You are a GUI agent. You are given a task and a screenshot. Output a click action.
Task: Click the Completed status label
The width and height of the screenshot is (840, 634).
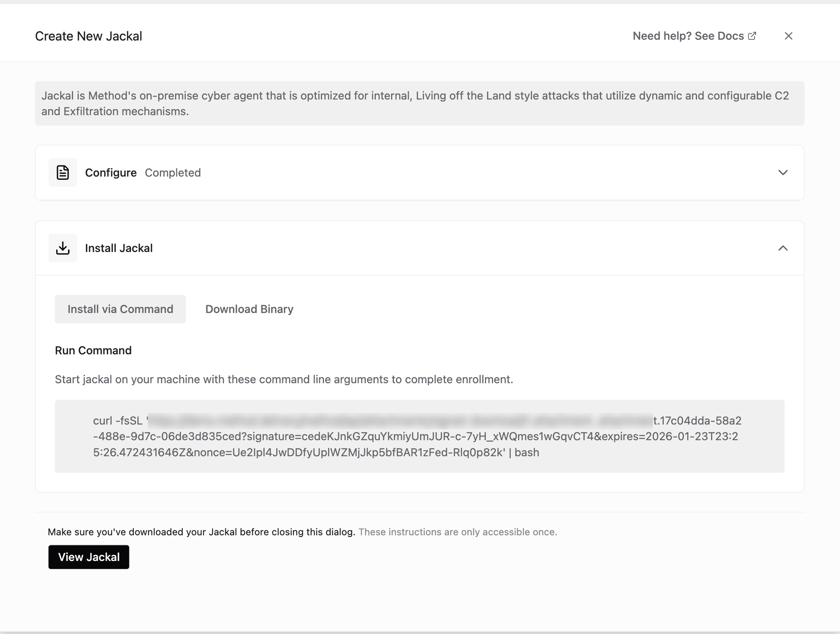(173, 173)
